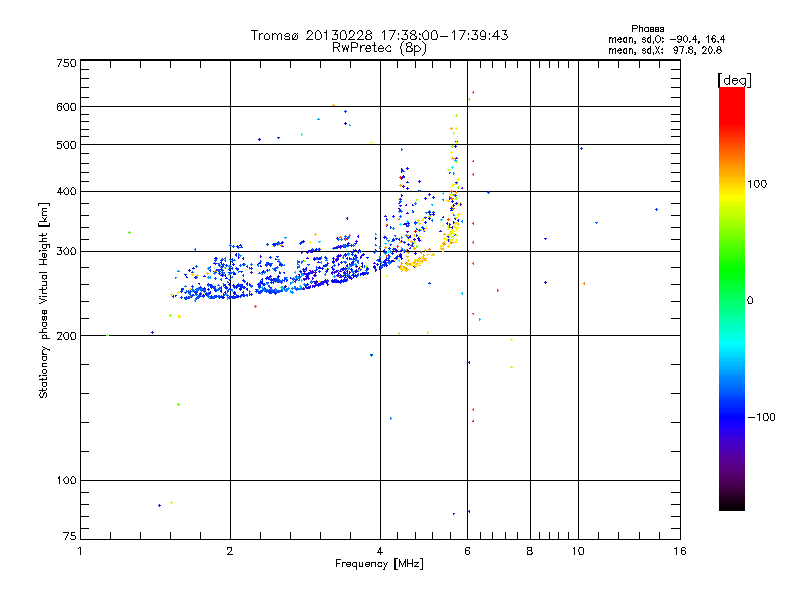Click y-axis tick label '100'
The image size is (800, 600).
(x=66, y=480)
